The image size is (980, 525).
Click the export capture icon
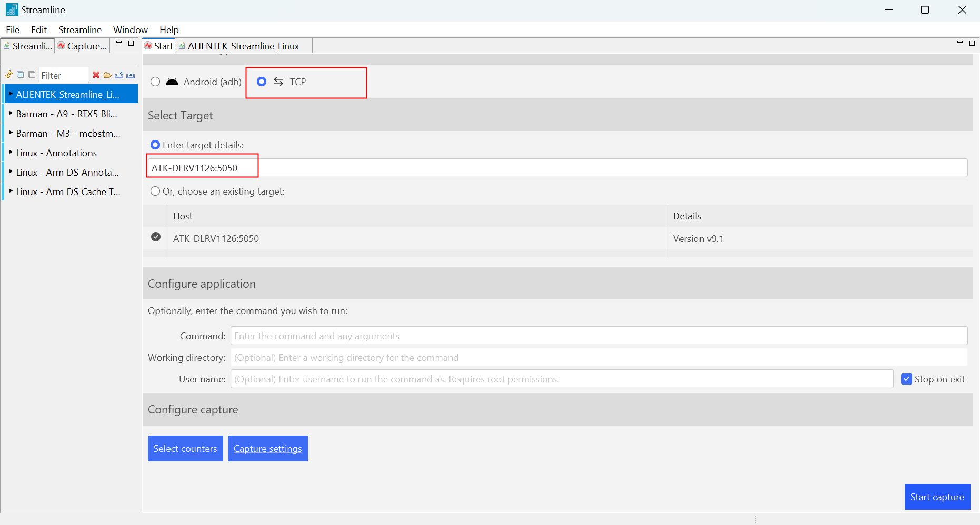pos(119,75)
